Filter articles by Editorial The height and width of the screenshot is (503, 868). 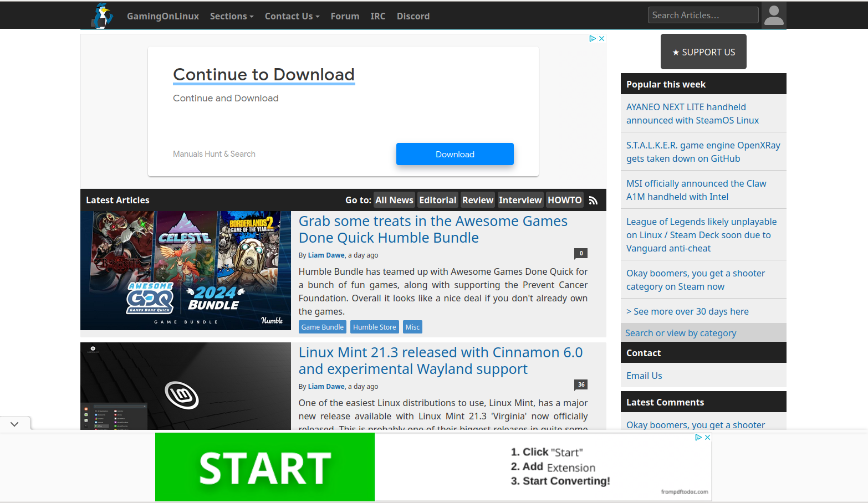(438, 200)
